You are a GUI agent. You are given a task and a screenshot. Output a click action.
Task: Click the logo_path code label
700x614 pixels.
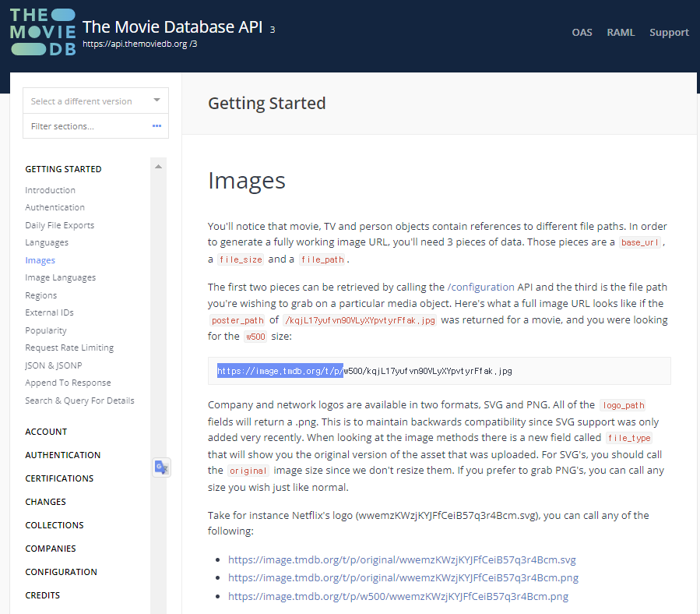point(623,405)
